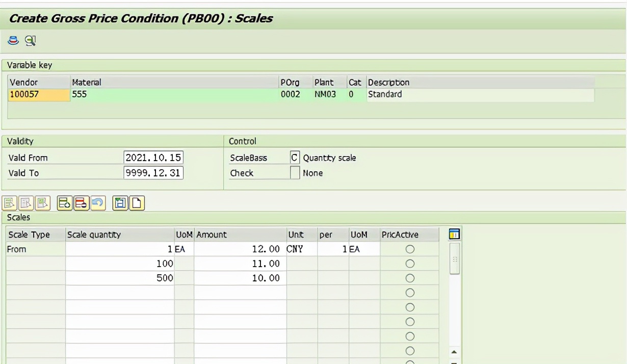This screenshot has width=627, height=364.
Task: Click the Select Block toolbar icon
Action: click(x=42, y=203)
